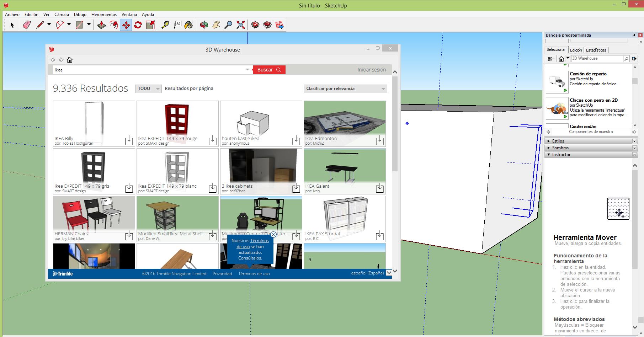644x337 pixels.
Task: Download the IKEA PAX Stordal model
Action: [380, 235]
